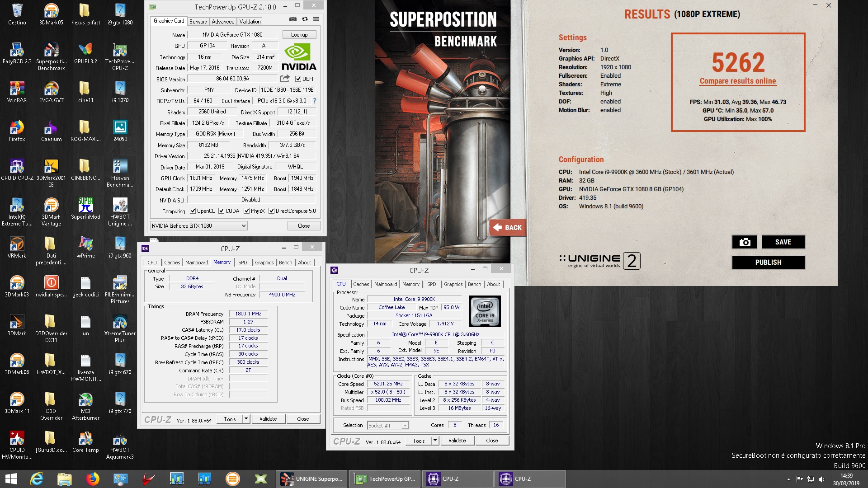Open Bench tab in CPU-Z CPU window
This screenshot has height=488, width=868.
point(474,284)
